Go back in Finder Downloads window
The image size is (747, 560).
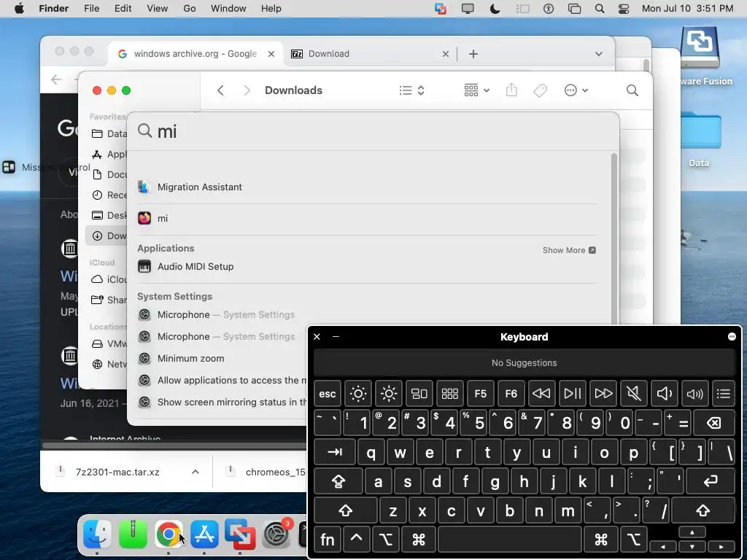point(220,90)
